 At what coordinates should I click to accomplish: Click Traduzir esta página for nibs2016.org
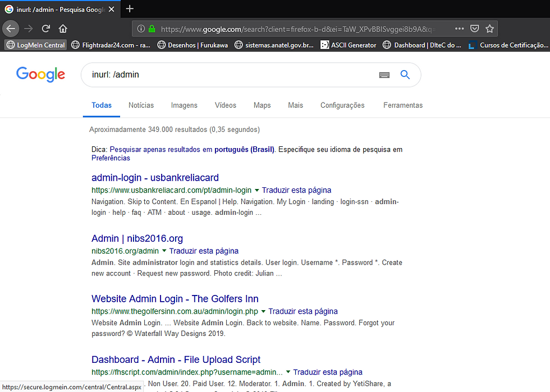pyautogui.click(x=204, y=251)
